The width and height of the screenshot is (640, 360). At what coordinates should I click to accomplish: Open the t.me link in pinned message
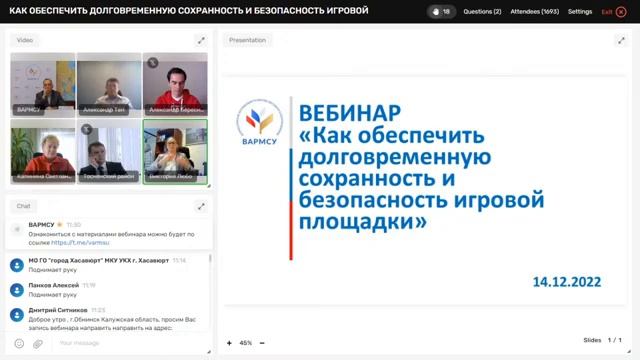pos(80,242)
